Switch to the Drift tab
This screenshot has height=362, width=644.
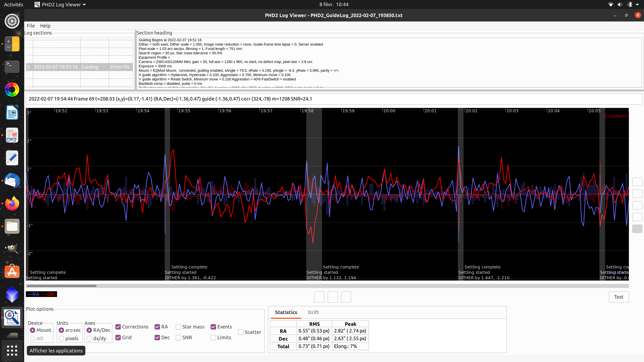(313, 312)
